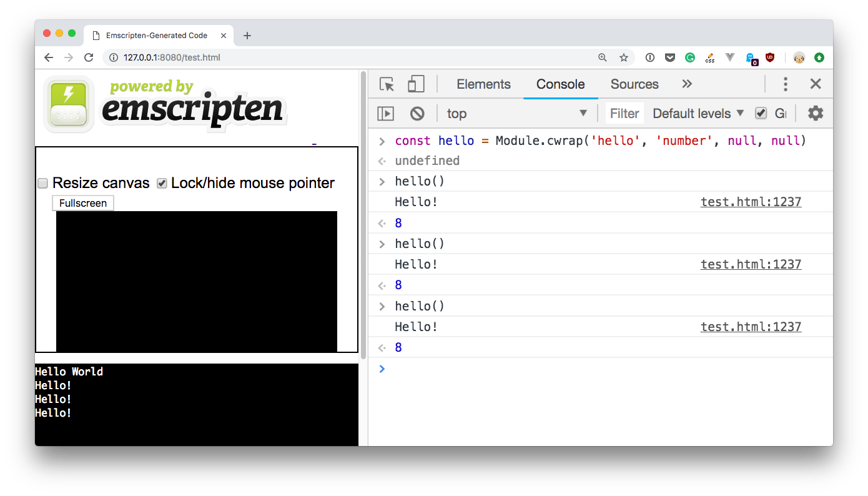Click the inspect element picker icon
Image resolution: width=868 pixels, height=496 pixels.
(387, 84)
